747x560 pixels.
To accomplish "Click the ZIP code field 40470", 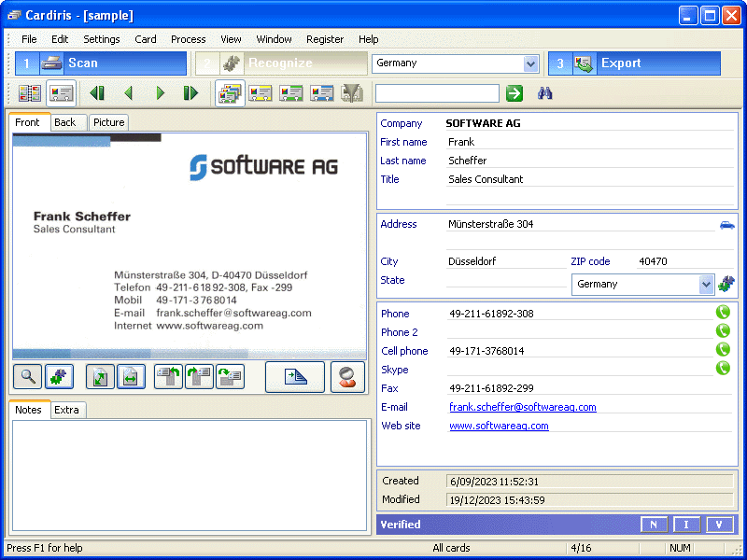I will click(x=684, y=261).
